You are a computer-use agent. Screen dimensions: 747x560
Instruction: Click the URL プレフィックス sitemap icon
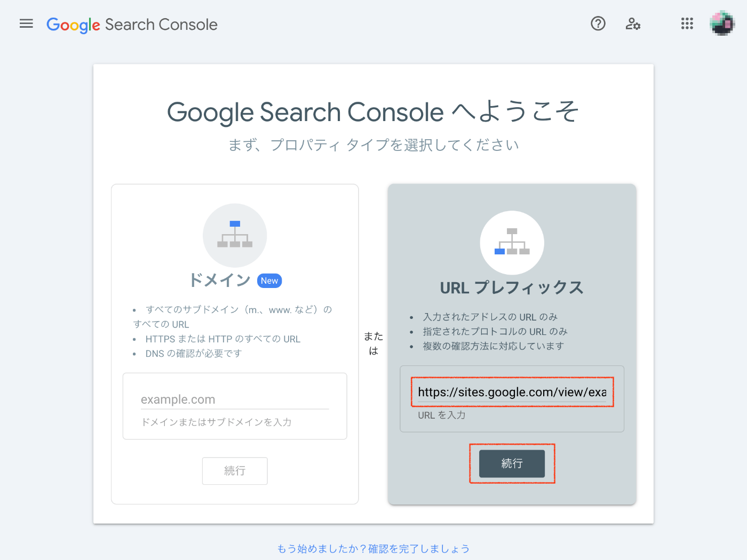[512, 243]
